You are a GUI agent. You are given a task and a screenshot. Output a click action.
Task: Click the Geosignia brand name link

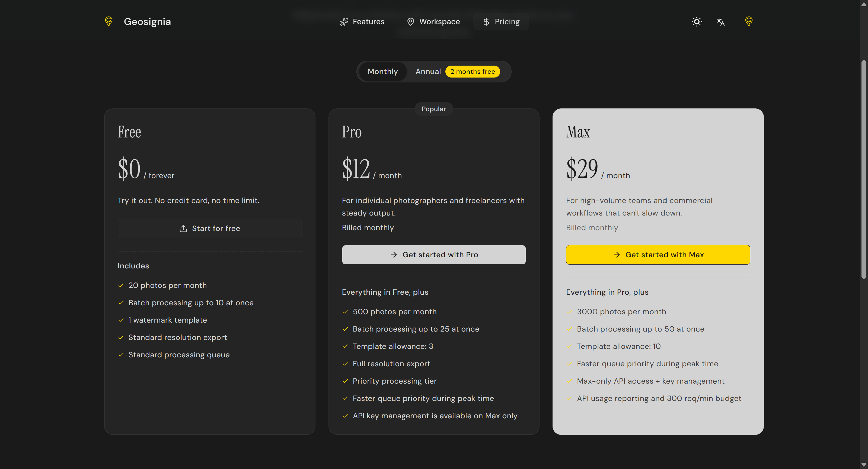point(147,21)
